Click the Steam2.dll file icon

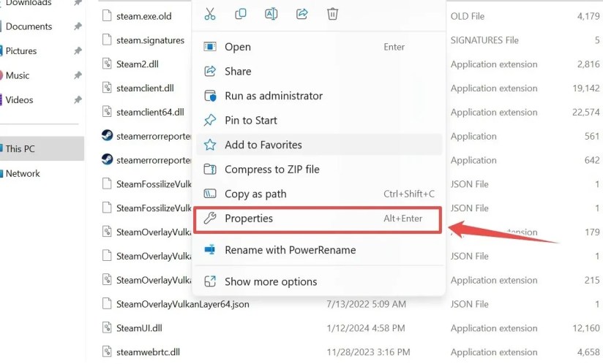107,64
